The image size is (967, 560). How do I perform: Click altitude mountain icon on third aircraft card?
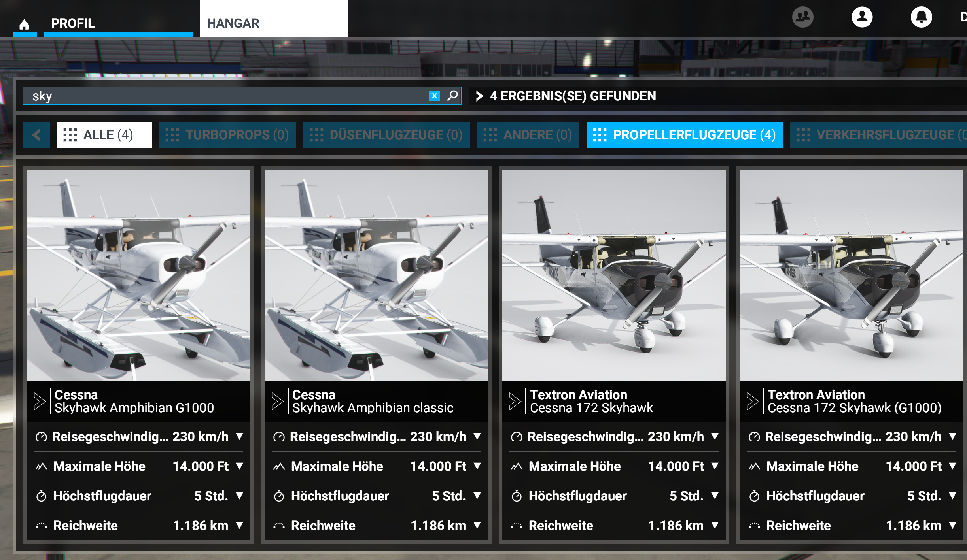pyautogui.click(x=517, y=466)
